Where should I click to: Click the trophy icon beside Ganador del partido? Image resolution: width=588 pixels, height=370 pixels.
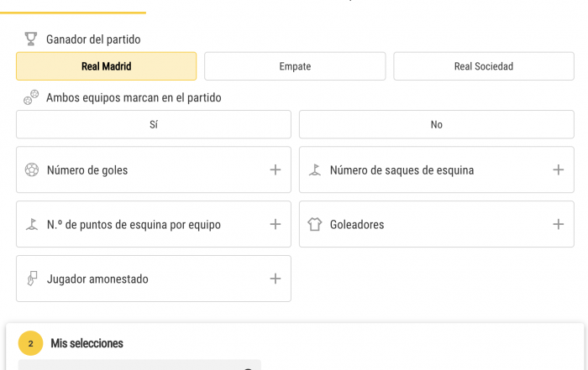pos(31,39)
